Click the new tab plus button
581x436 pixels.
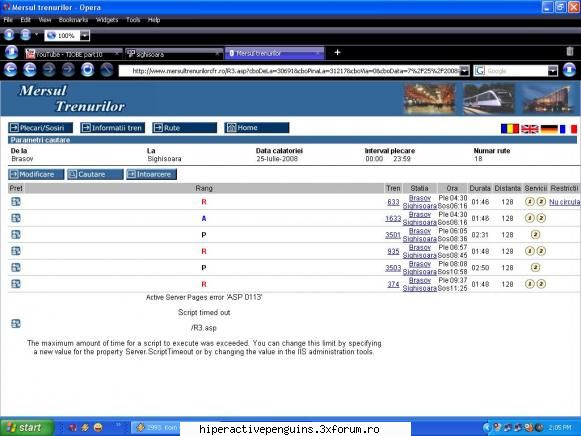coord(337,53)
